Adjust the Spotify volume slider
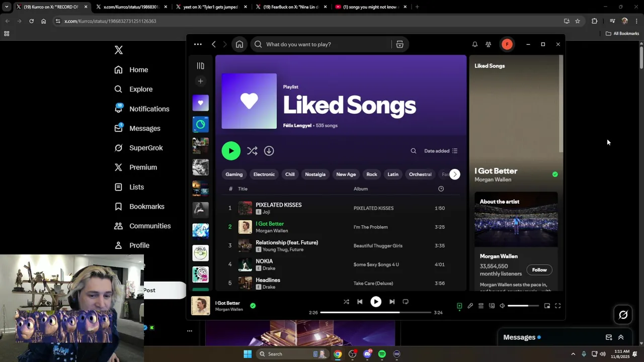Viewport: 644px width, 362px height. [523, 306]
